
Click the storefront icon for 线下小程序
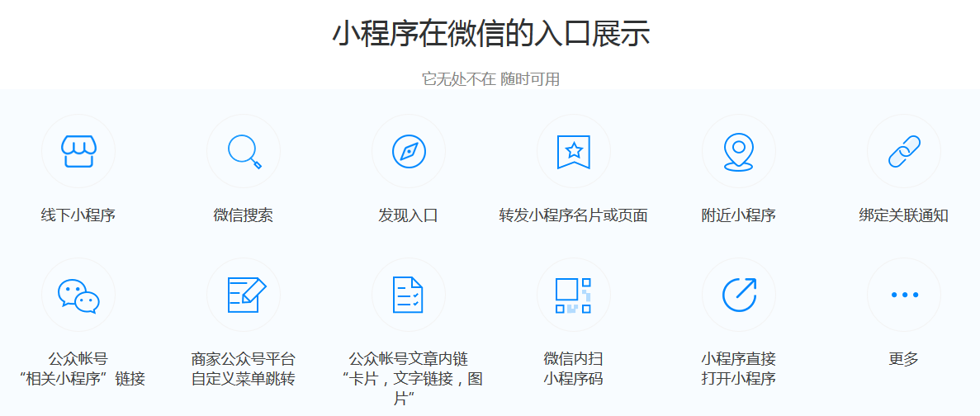(78, 151)
